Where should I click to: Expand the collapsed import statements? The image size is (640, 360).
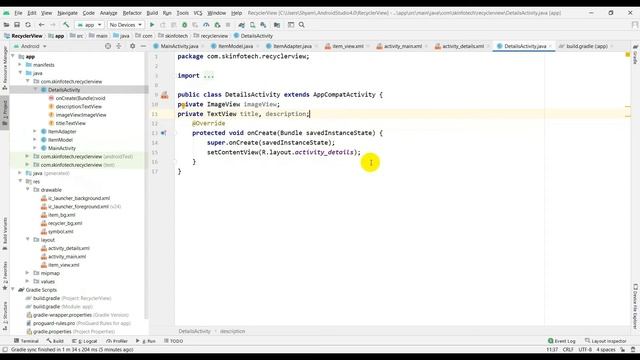[x=208, y=76]
